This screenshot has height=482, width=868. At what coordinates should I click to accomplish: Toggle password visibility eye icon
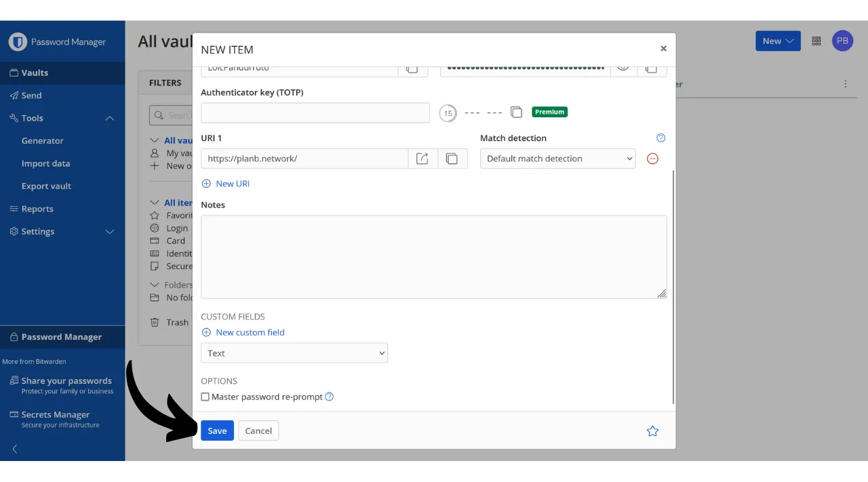pyautogui.click(x=623, y=68)
